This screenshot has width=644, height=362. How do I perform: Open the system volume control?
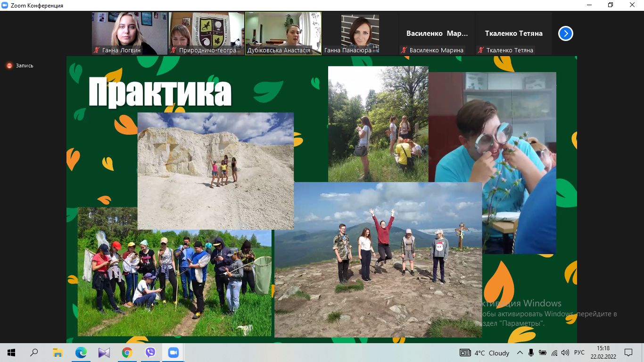point(565,353)
